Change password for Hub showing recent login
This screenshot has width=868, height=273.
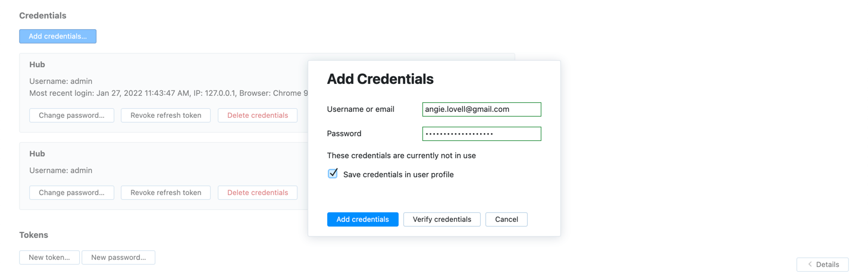(x=71, y=115)
